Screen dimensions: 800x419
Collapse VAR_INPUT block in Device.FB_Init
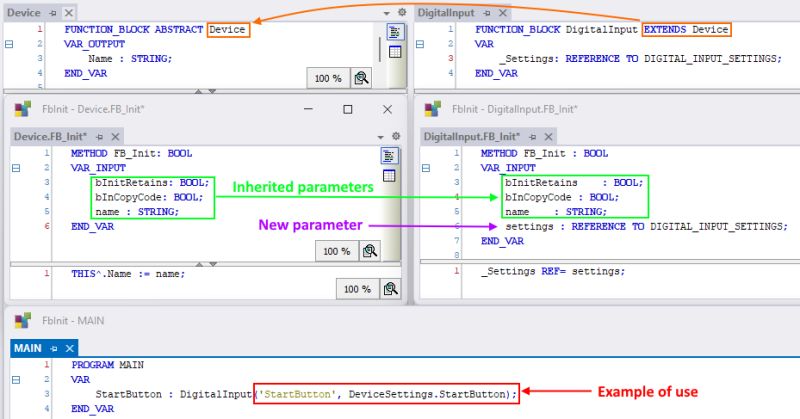pyautogui.click(x=16, y=168)
